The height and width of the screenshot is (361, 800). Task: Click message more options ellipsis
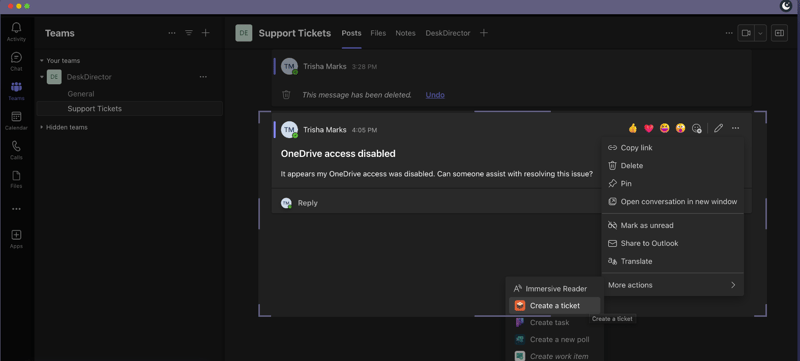tap(735, 128)
